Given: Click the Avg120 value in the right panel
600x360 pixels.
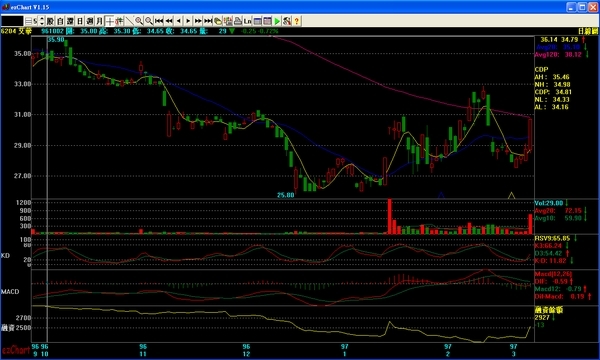Looking at the screenshot, I should pos(558,54).
